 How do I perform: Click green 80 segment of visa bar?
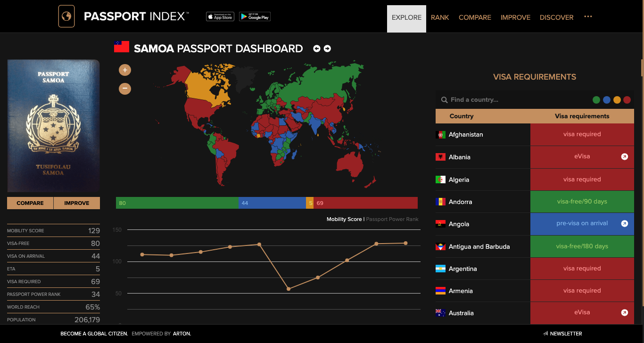point(177,203)
